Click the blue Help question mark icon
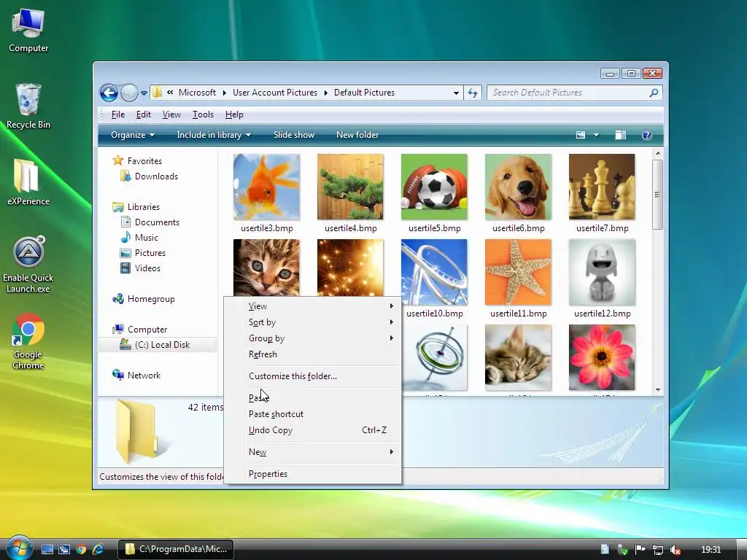The image size is (747, 560). pos(646,135)
